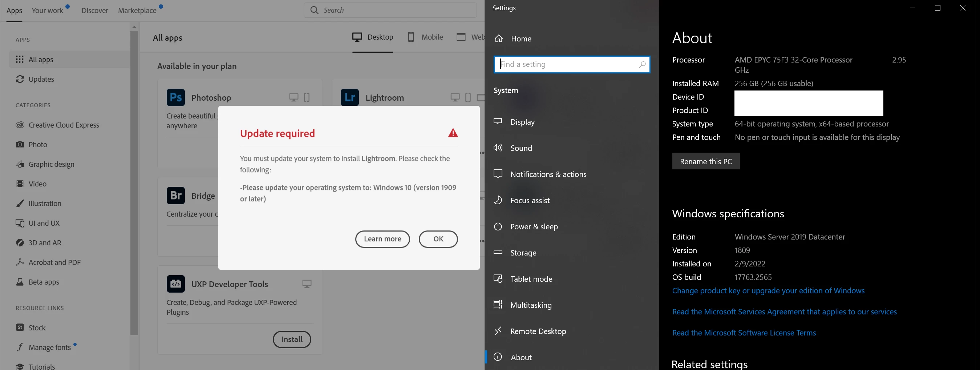The height and width of the screenshot is (370, 980).
Task: Click the Sound speaker icon in Settings
Action: (498, 148)
